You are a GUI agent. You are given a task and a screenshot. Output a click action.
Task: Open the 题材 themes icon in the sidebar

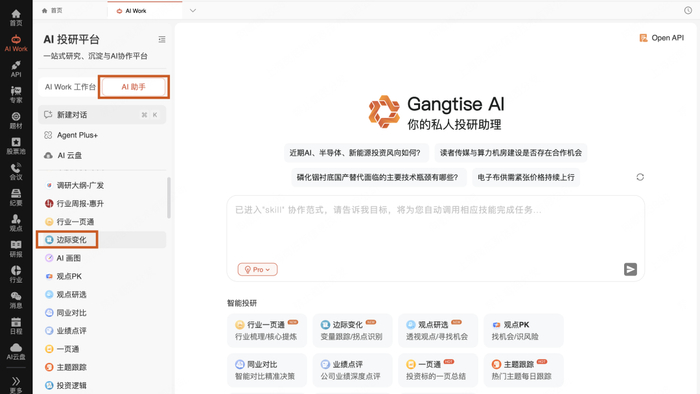16,120
